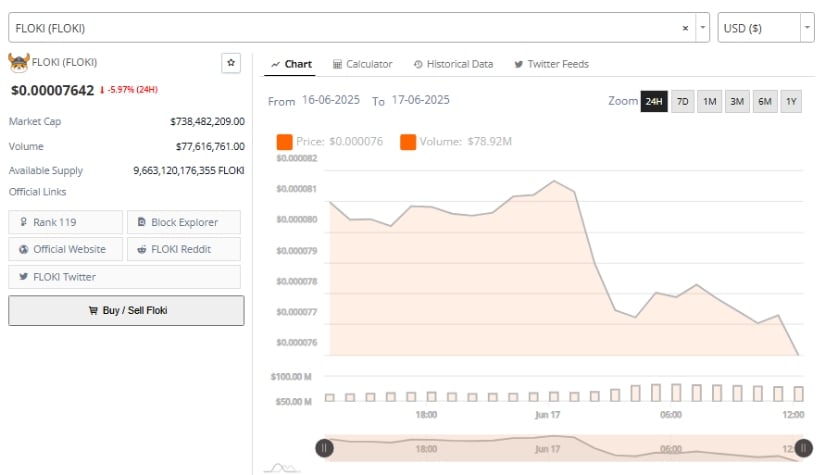This screenshot has width=825, height=475.
Task: Click the Market Cap value $738,482,209.00
Action: coord(207,122)
